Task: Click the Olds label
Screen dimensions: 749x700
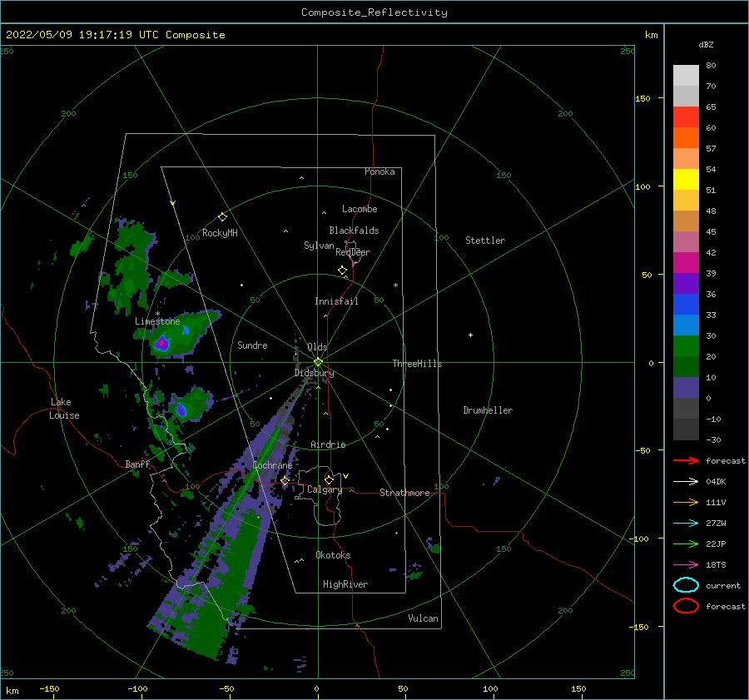Action: pyautogui.click(x=317, y=347)
